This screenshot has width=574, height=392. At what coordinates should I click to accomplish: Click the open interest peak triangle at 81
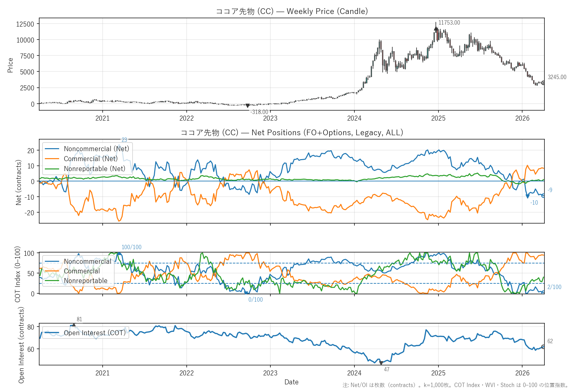(x=74, y=325)
